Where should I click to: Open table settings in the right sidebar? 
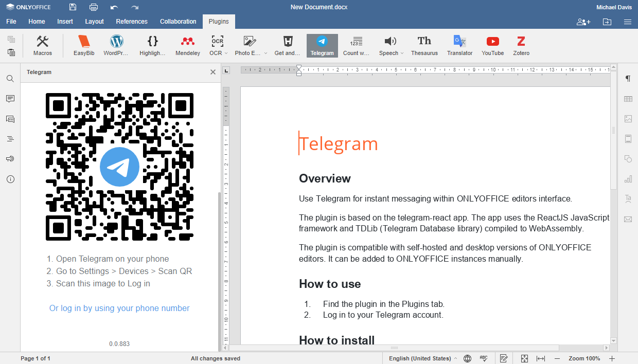pyautogui.click(x=628, y=99)
